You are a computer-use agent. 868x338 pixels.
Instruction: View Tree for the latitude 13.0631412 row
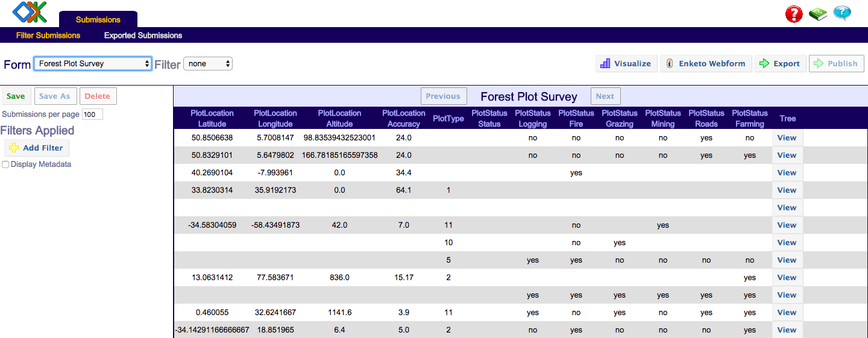coord(787,277)
